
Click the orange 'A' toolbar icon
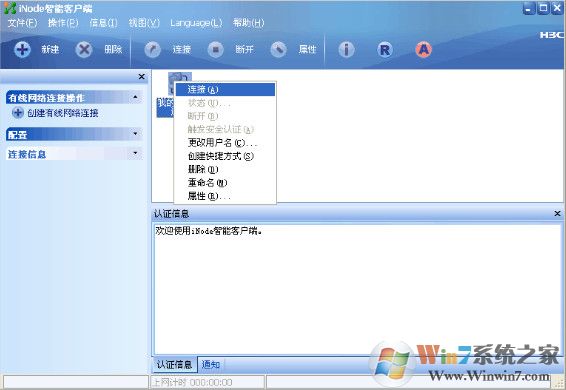[423, 49]
